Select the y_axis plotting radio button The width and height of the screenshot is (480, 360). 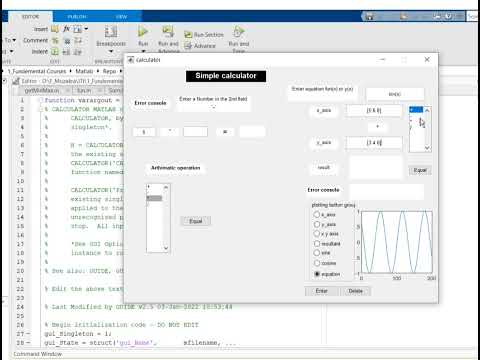click(317, 224)
